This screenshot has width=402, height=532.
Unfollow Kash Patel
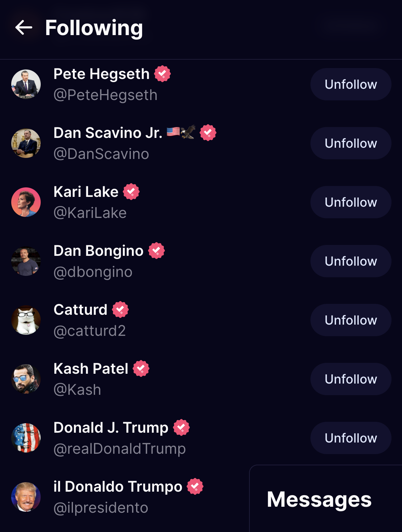(x=350, y=379)
